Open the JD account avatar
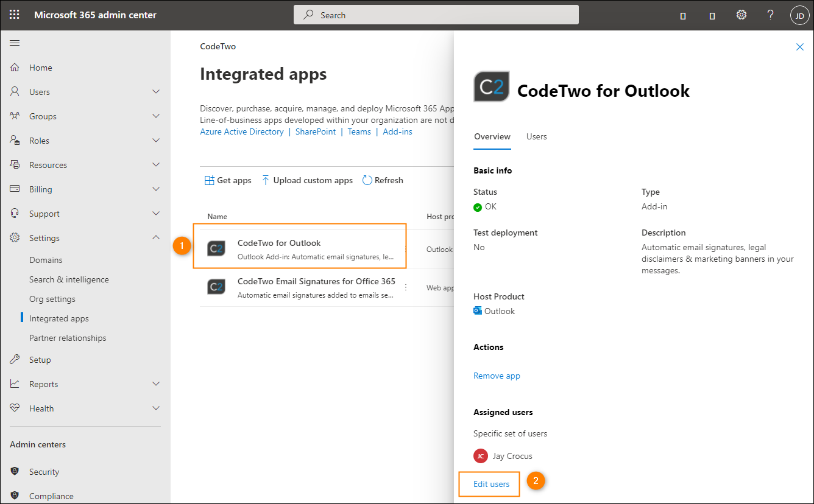This screenshot has width=814, height=504. [x=799, y=15]
